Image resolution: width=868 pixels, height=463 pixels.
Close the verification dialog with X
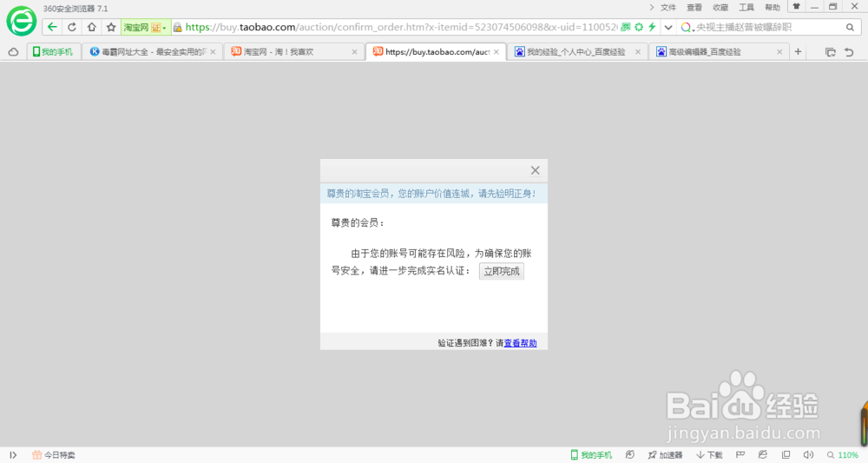535,170
